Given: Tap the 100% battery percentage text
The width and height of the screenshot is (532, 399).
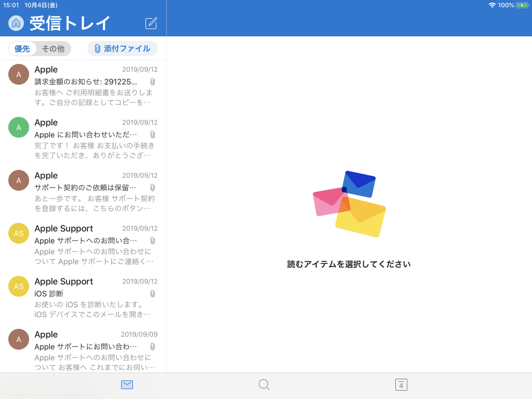Looking at the screenshot, I should (x=506, y=5).
